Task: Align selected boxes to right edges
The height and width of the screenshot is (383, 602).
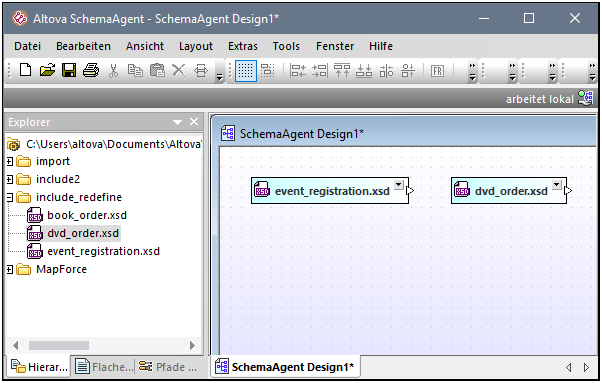Action: click(320, 71)
